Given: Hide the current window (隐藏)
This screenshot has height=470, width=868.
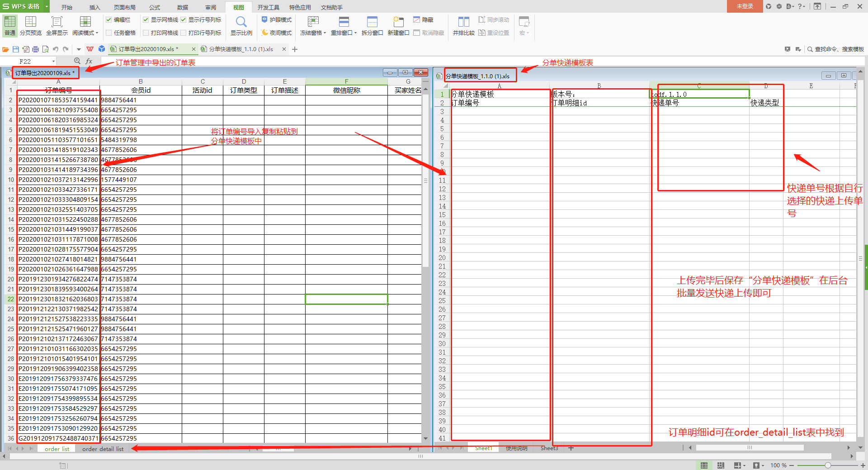Looking at the screenshot, I should (x=423, y=20).
